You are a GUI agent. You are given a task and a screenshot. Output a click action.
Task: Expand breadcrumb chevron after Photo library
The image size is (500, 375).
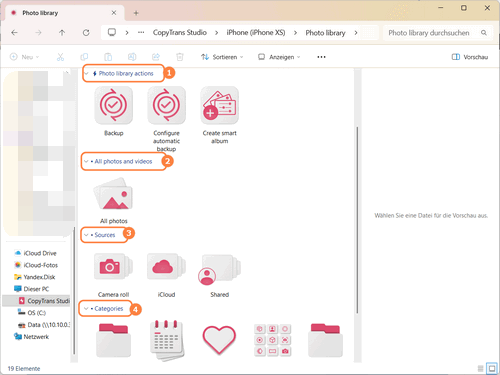tap(356, 33)
